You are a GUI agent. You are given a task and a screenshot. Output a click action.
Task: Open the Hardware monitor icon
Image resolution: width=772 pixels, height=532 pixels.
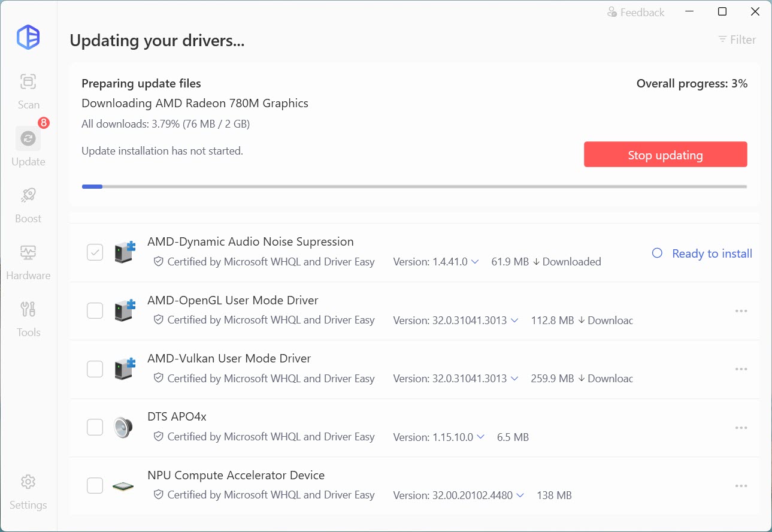pyautogui.click(x=28, y=252)
